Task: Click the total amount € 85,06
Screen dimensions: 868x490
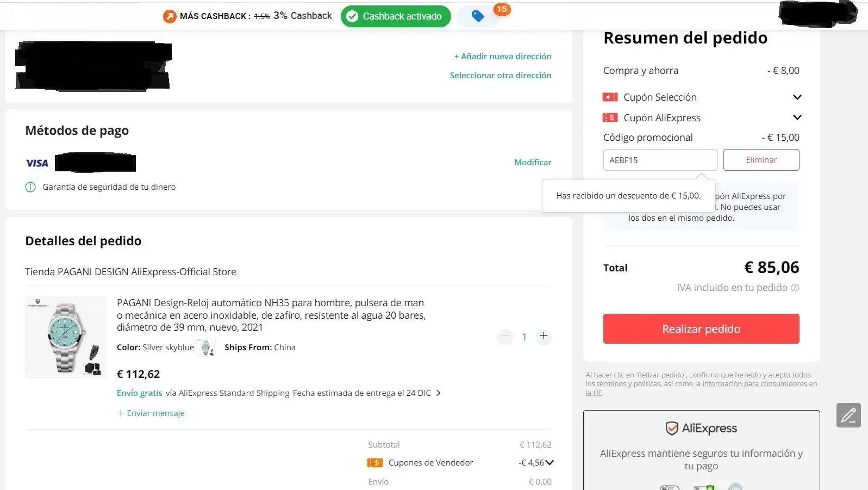Action: click(772, 268)
